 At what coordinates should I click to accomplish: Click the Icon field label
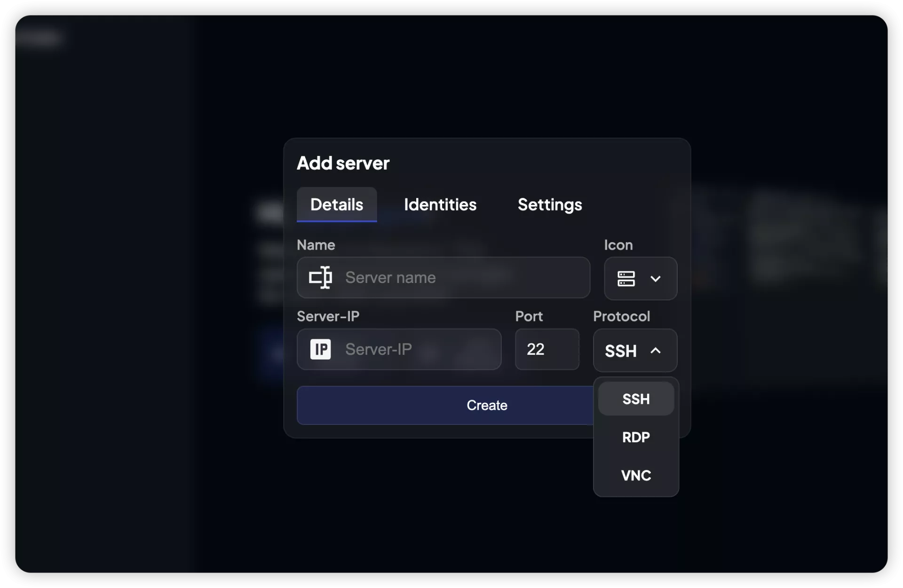618,245
